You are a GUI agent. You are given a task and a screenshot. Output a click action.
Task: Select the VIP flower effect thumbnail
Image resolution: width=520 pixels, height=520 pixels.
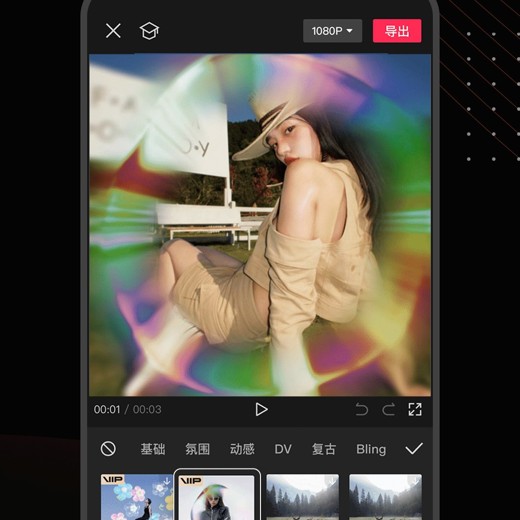(137, 497)
